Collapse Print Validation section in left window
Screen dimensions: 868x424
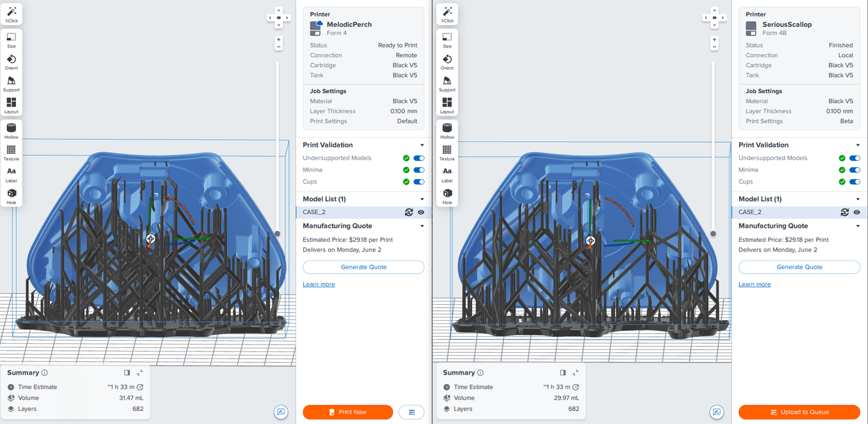coord(422,145)
